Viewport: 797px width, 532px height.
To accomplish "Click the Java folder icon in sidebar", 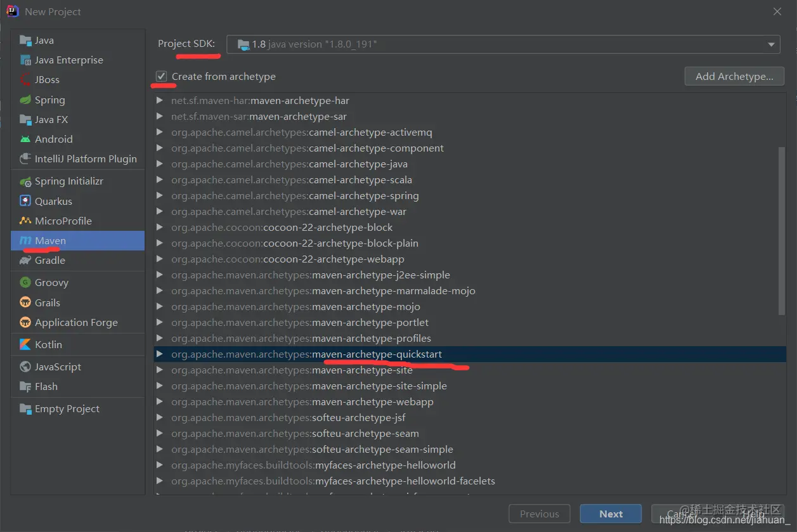I will (x=25, y=41).
